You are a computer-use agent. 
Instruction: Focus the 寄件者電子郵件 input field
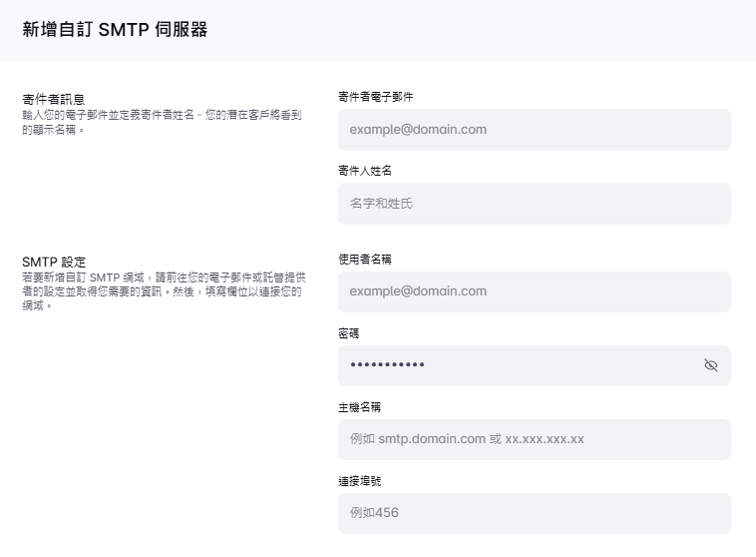[534, 130]
